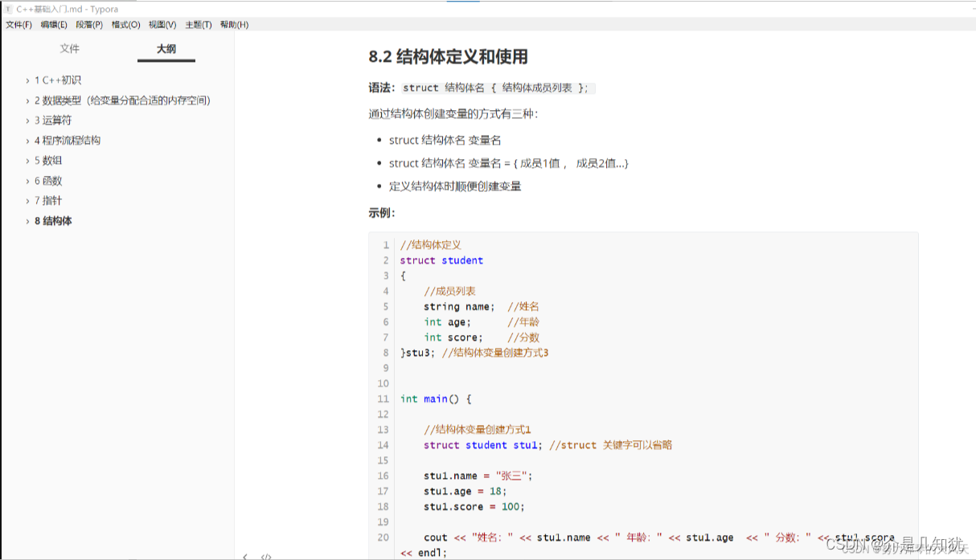The width and height of the screenshot is (976, 560).
Task: Click the Typora app icon in title bar
Action: (8, 9)
